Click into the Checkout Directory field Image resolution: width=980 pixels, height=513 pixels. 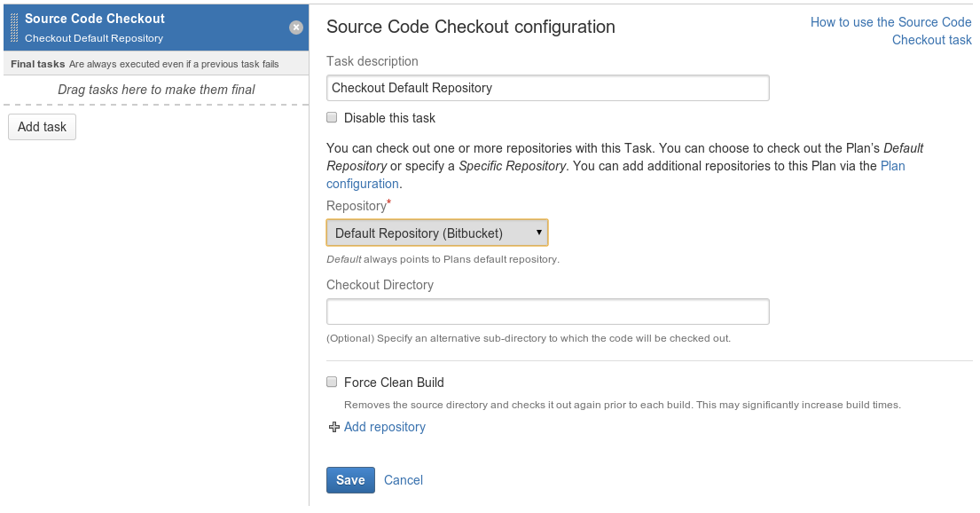547,312
